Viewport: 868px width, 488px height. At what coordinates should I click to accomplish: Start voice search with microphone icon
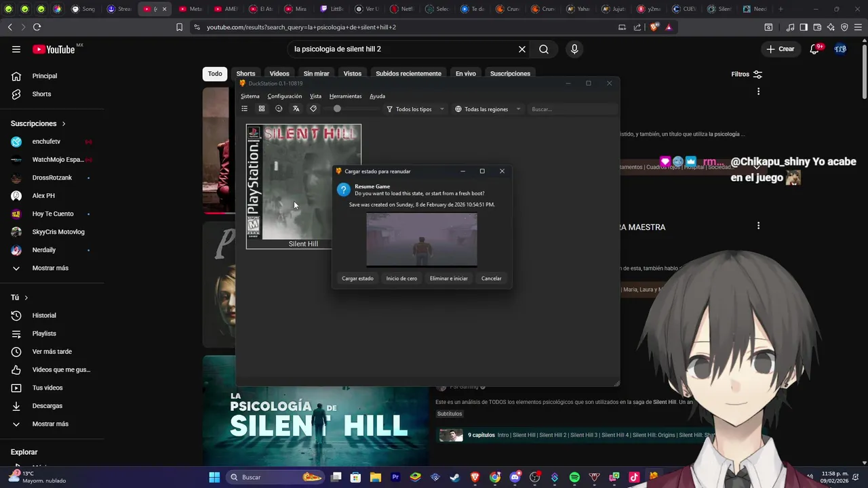point(574,49)
